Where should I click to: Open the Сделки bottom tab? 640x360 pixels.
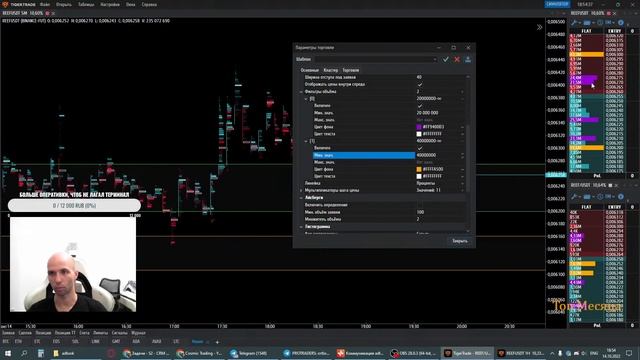25,333
